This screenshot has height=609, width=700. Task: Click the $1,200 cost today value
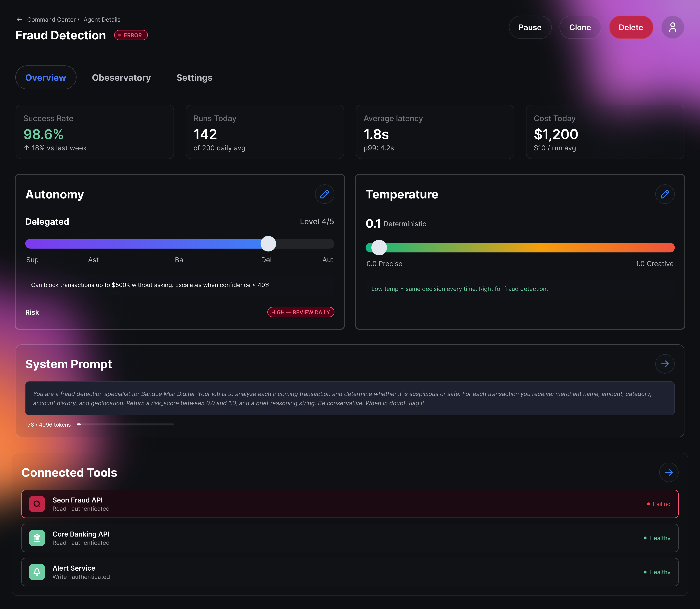[x=556, y=134]
